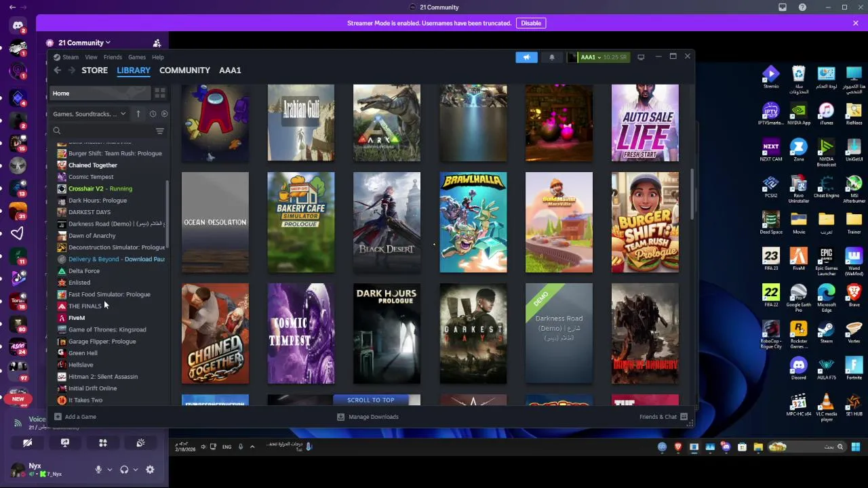Open MSI Afterburner desktop shortcut
This screenshot has width=868, height=488.
854,187
